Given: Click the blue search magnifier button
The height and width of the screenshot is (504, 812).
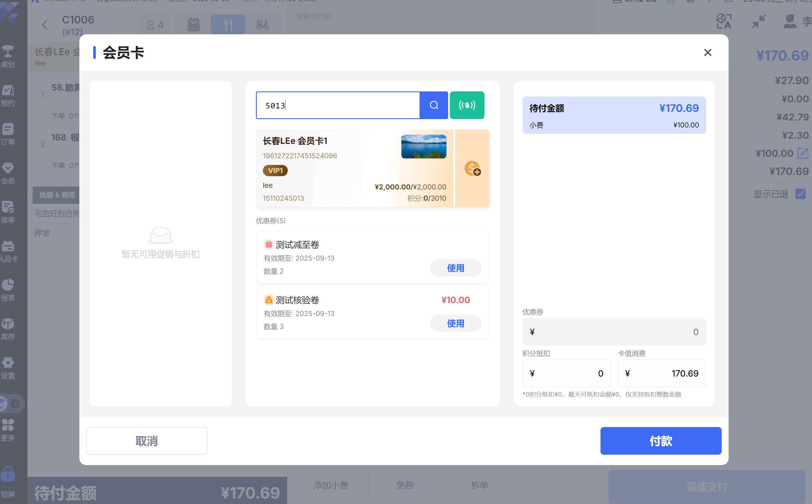Looking at the screenshot, I should tap(433, 105).
